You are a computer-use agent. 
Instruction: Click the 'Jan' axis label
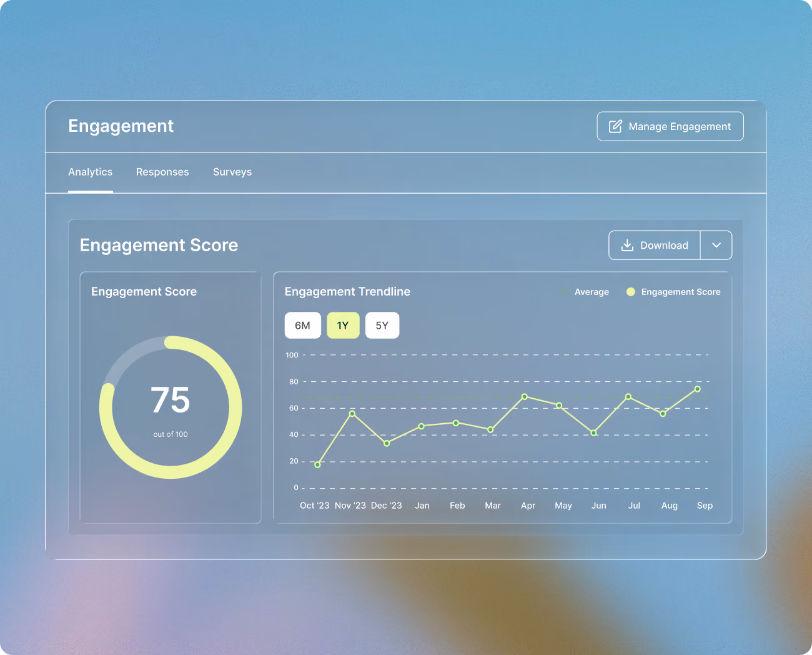[x=422, y=506]
